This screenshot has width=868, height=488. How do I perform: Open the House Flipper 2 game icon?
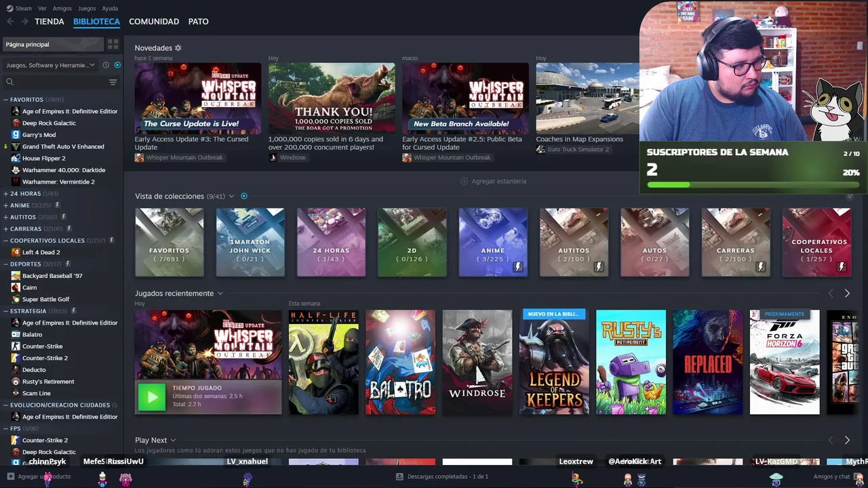point(16,159)
